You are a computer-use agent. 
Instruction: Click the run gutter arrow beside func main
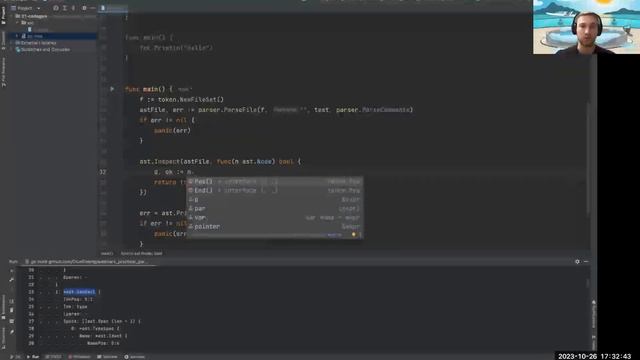coord(112,89)
